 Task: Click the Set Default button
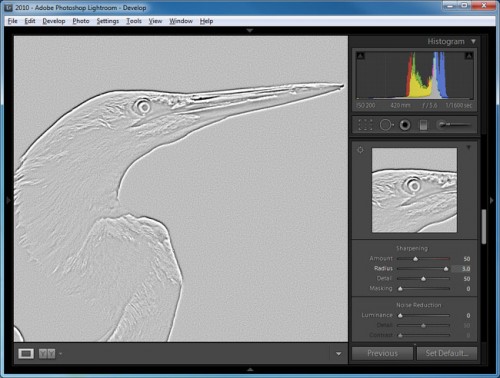(x=447, y=353)
